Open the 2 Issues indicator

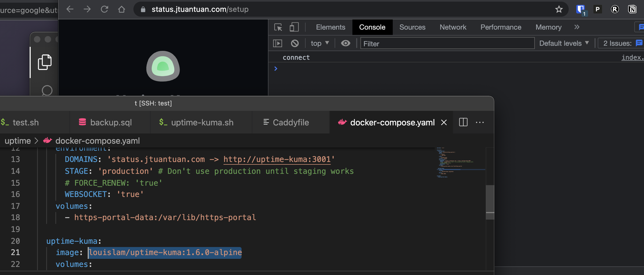[620, 43]
